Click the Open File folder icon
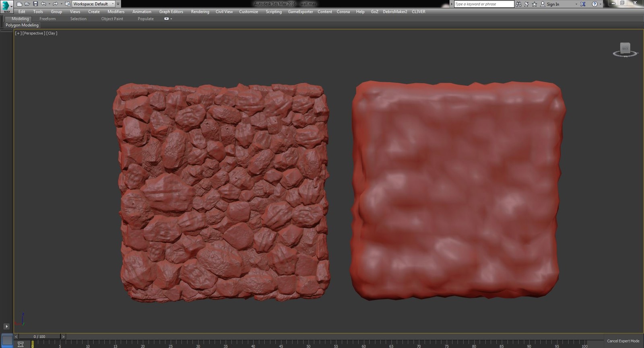The width and height of the screenshot is (644, 348). (27, 4)
